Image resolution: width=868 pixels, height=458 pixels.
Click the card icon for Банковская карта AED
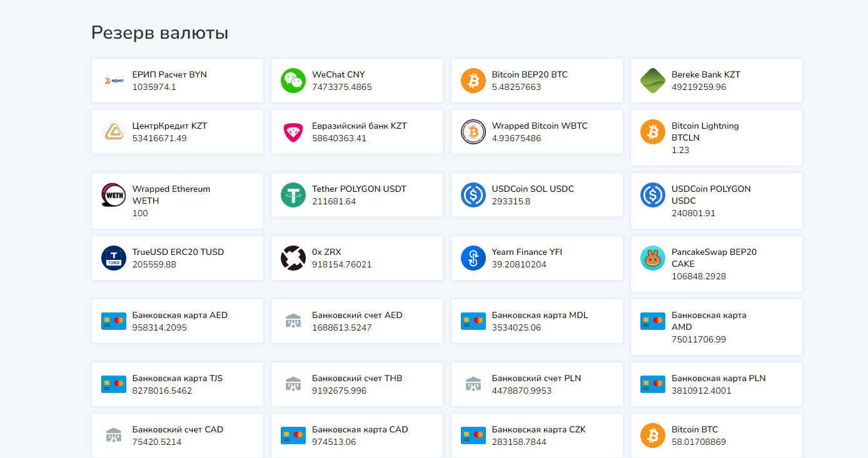point(114,321)
